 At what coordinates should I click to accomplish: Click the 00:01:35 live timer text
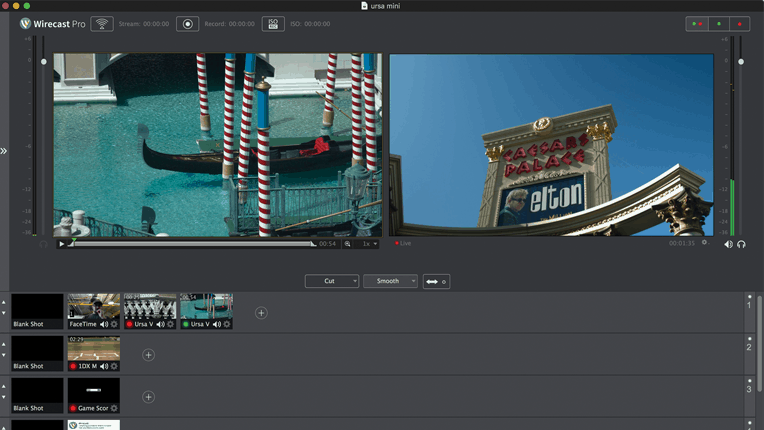click(x=682, y=243)
